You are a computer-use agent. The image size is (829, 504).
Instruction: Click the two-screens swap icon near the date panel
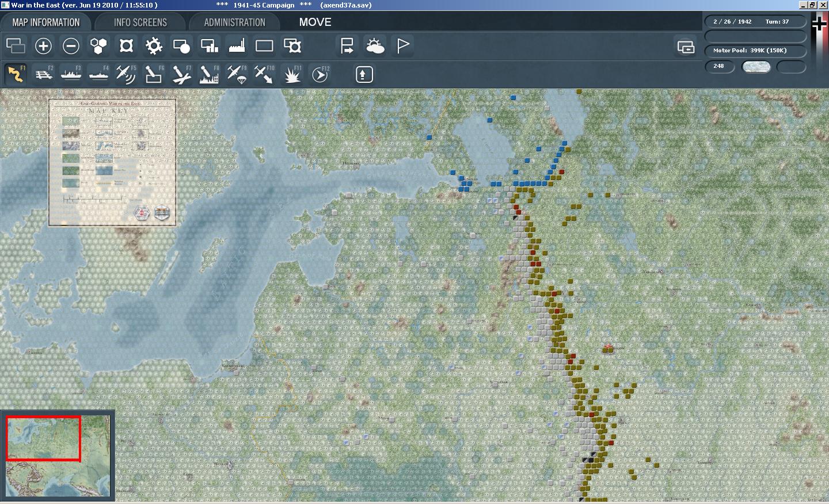tap(686, 47)
